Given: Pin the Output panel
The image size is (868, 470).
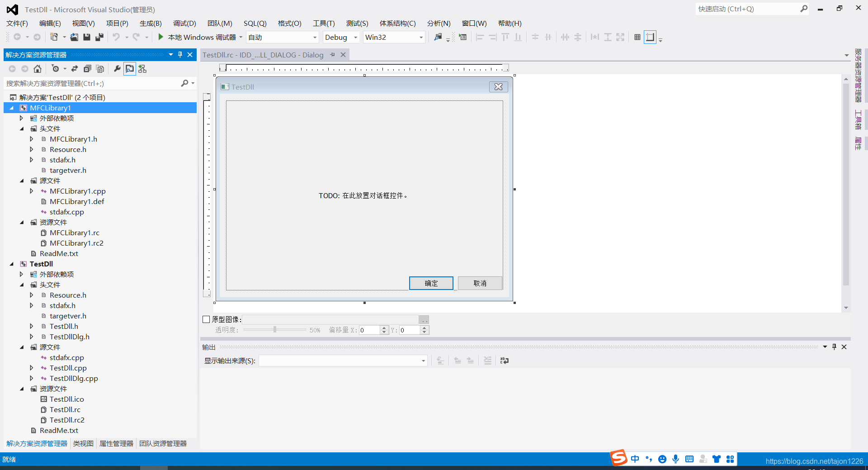Looking at the screenshot, I should [x=835, y=347].
